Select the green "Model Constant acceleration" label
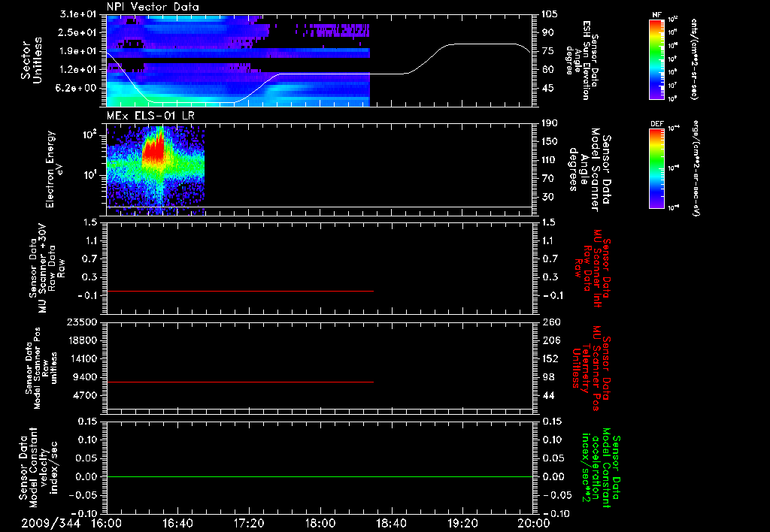Screen dimensions: 770x532 pos(600,467)
